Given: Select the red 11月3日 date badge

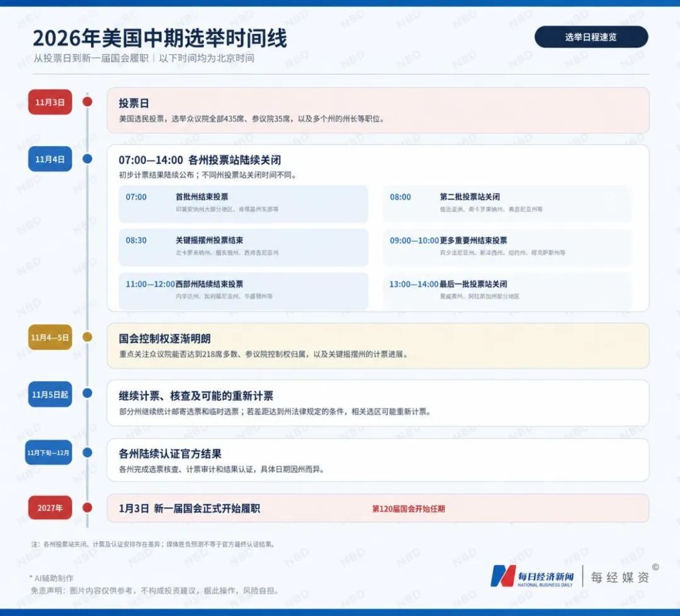Looking at the screenshot, I should click(50, 103).
